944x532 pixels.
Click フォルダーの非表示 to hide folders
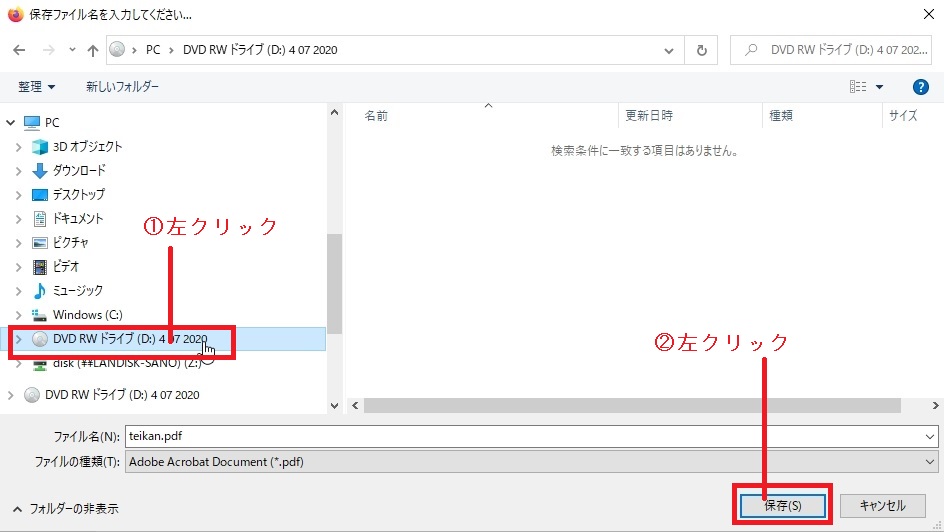click(65, 508)
